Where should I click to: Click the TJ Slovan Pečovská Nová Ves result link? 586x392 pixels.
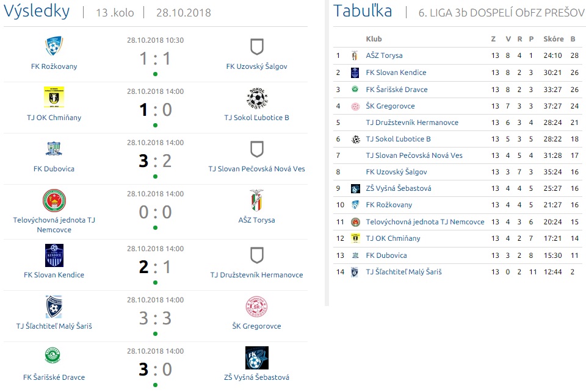(x=257, y=169)
